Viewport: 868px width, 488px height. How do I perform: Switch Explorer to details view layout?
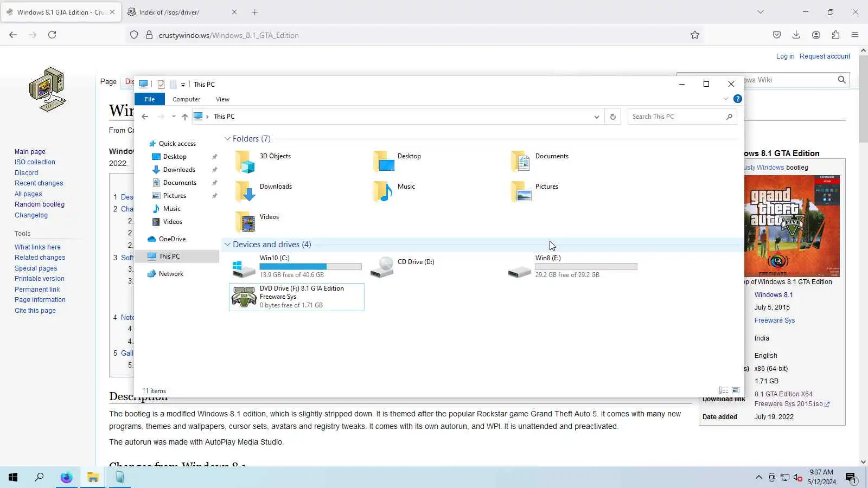coord(724,390)
